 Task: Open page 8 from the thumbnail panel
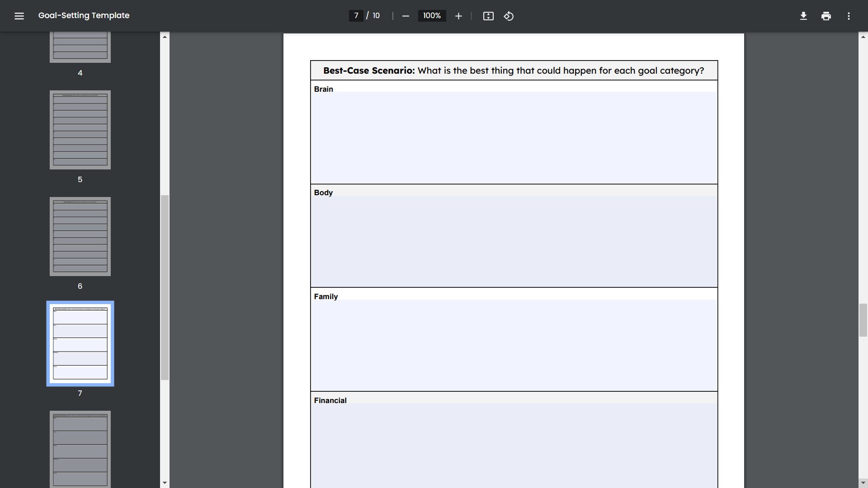80,449
